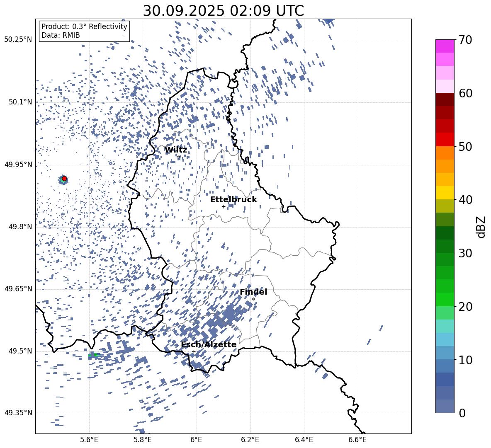Click the dark maroon swatch just below 60
491x448 pixels.
pos(445,99)
